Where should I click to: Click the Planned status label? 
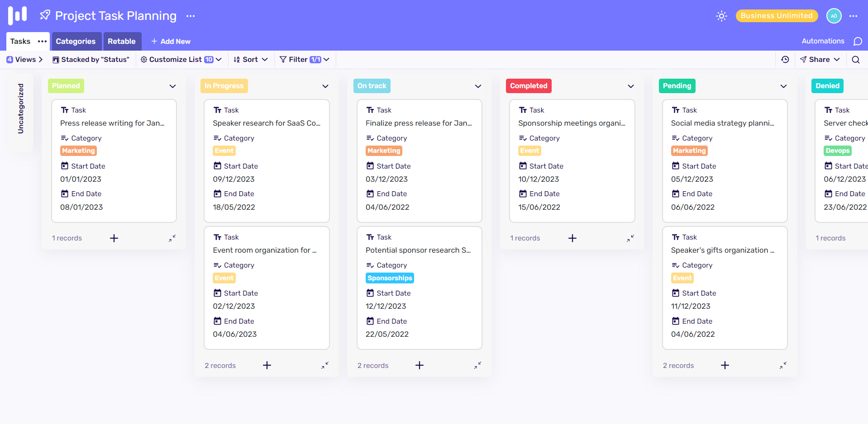tap(66, 86)
